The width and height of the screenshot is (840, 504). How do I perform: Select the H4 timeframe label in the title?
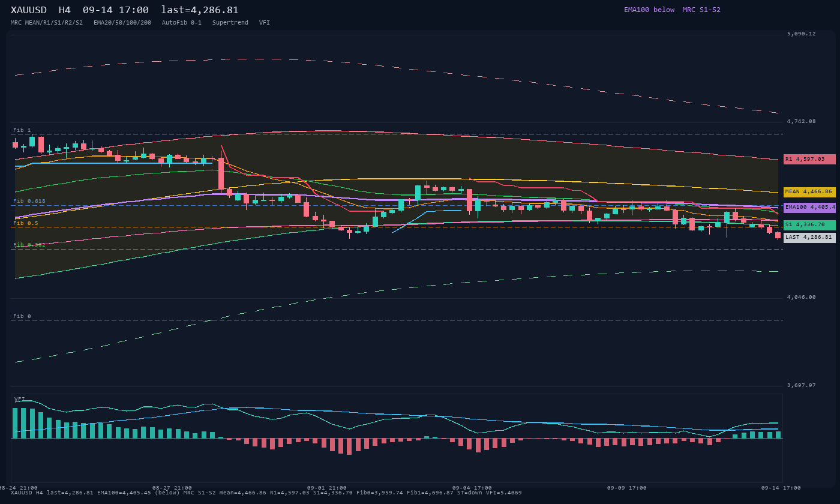click(x=65, y=10)
